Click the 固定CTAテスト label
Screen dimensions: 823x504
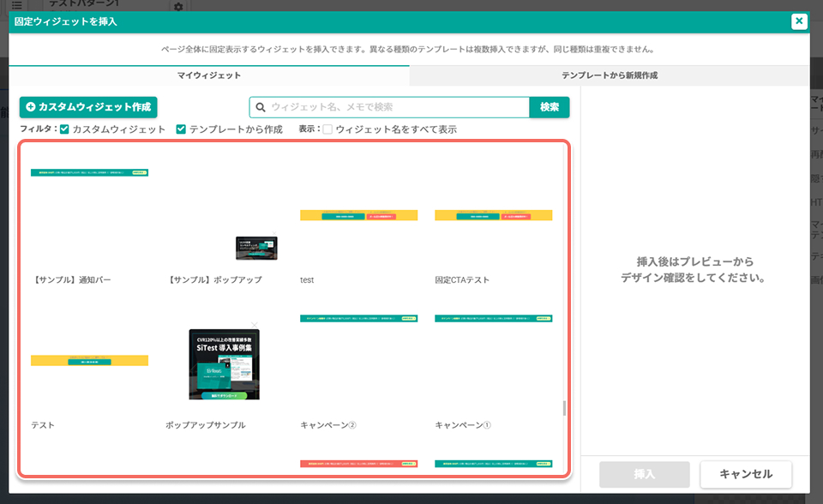pyautogui.click(x=462, y=279)
